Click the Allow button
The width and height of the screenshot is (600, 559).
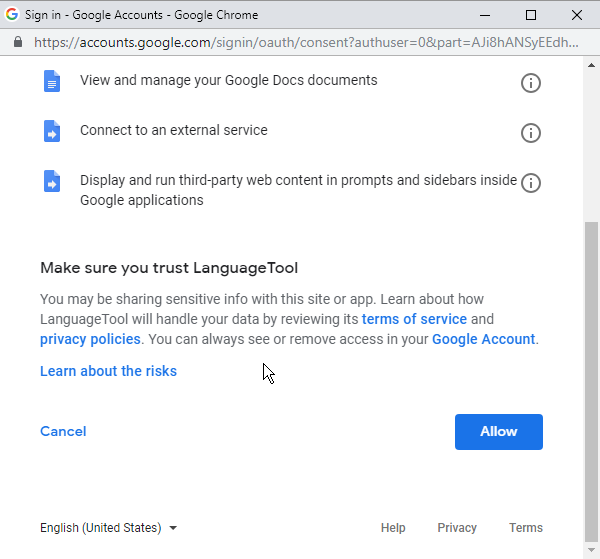[x=499, y=432]
